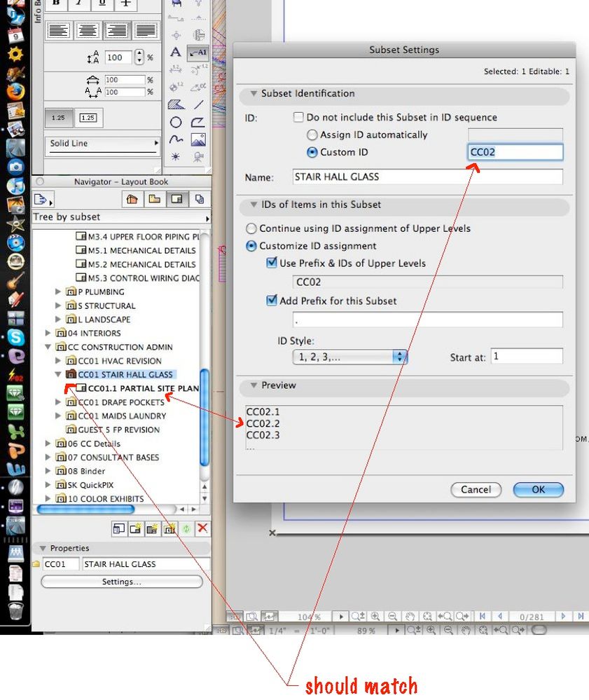Select the Text tool in toolbox
Image resolution: width=589 pixels, height=700 pixels.
click(176, 53)
